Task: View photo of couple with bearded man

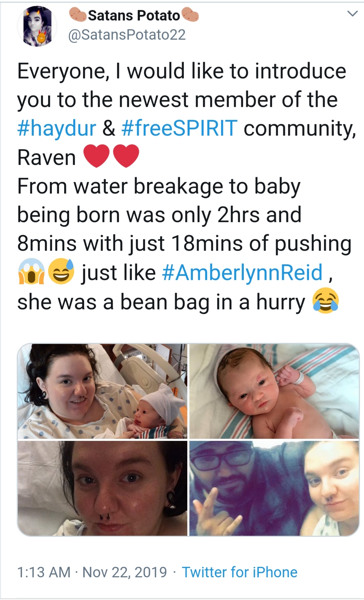Action: click(x=274, y=488)
